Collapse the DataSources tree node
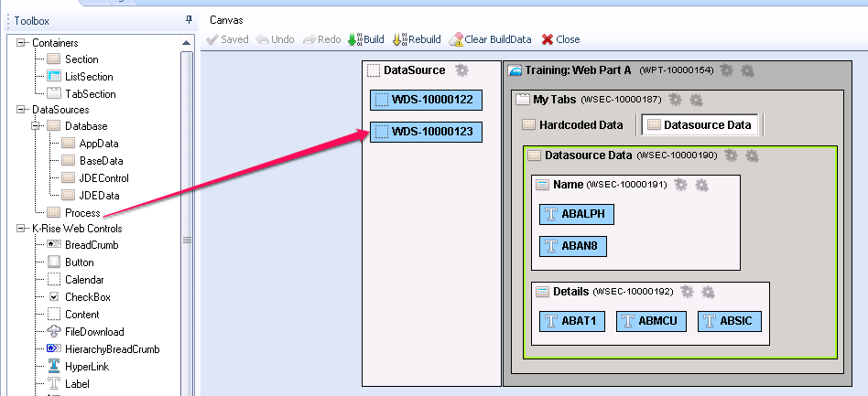This screenshot has width=868, height=396. (x=21, y=110)
